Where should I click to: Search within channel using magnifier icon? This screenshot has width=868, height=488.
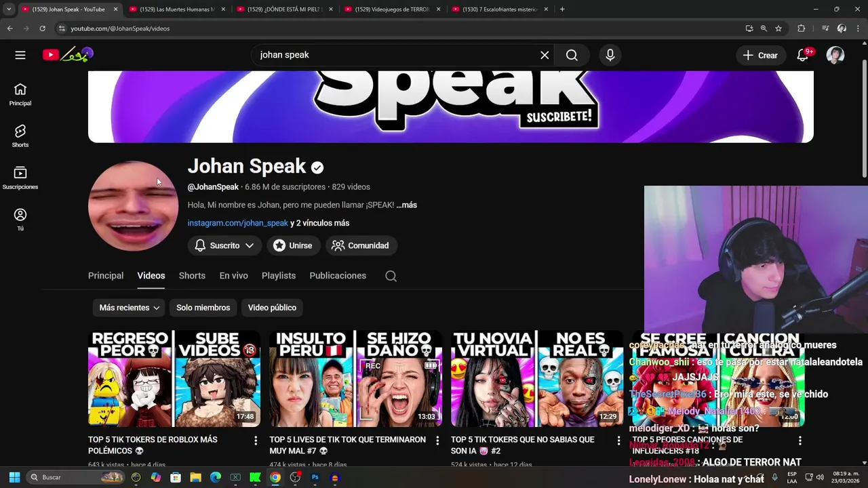pos(391,276)
